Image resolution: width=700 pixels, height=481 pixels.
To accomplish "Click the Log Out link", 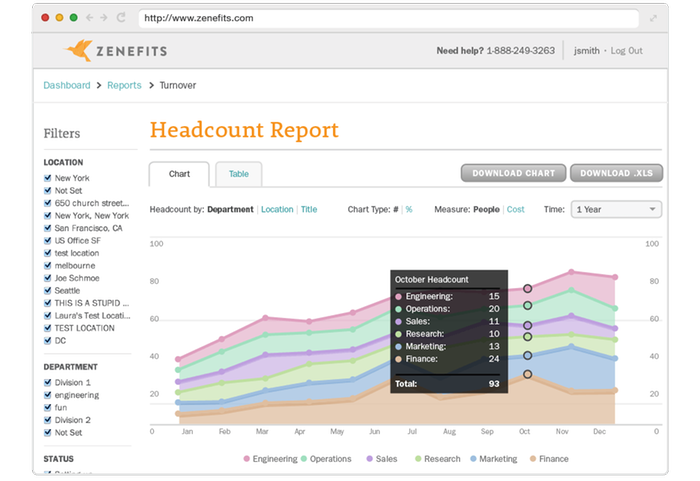I will click(626, 51).
